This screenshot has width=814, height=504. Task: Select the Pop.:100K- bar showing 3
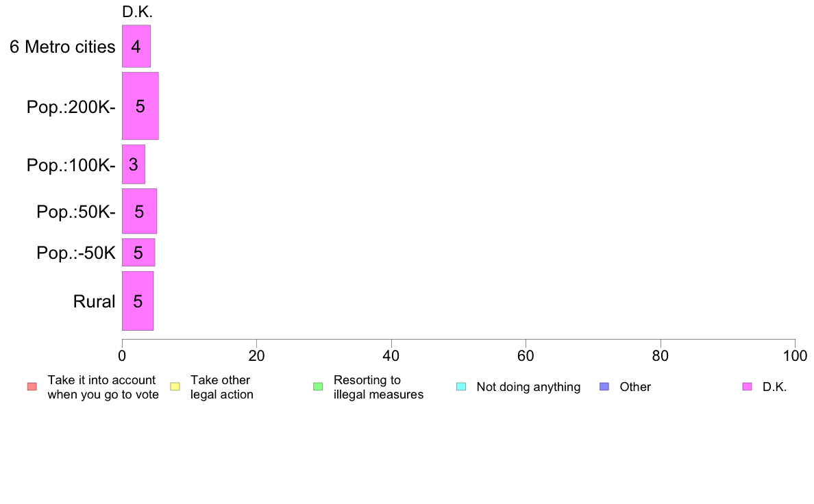point(134,164)
